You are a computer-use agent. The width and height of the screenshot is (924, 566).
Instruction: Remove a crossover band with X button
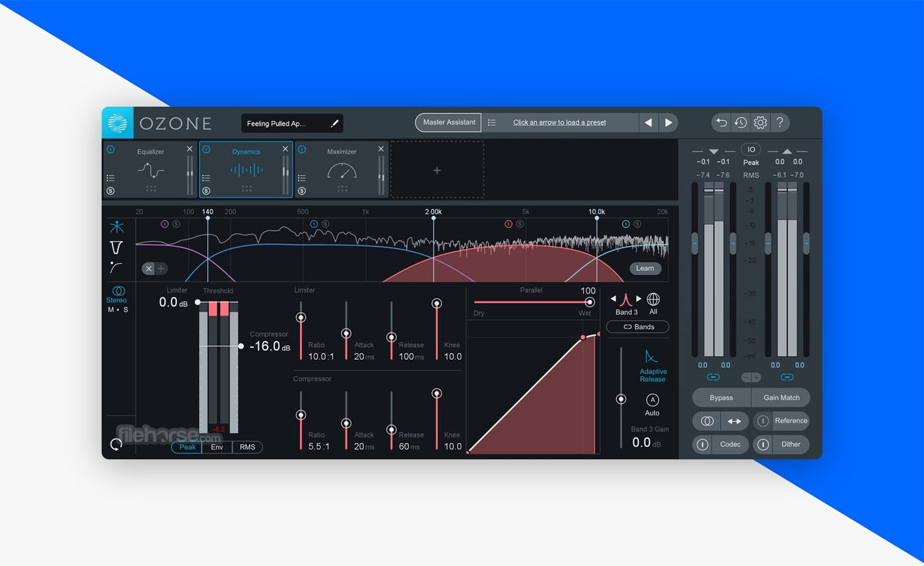pyautogui.click(x=148, y=268)
